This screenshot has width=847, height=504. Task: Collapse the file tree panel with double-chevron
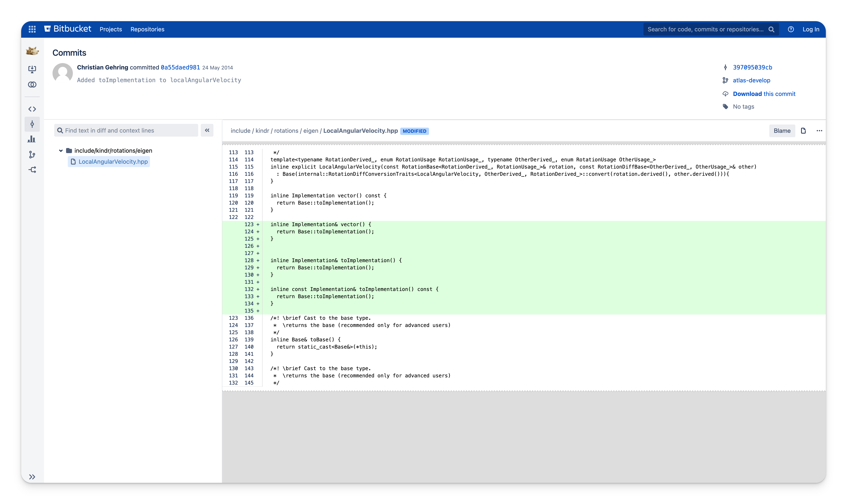(207, 130)
